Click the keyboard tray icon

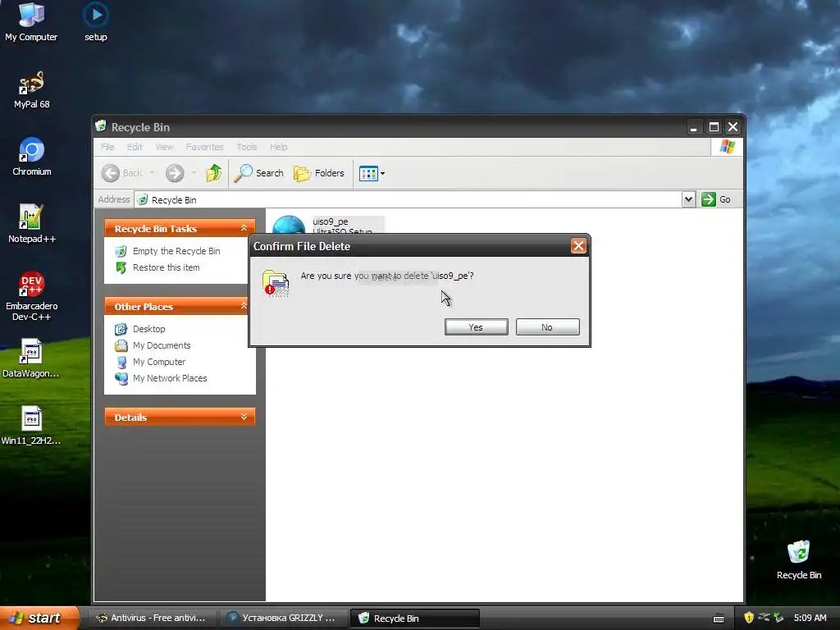point(719,619)
